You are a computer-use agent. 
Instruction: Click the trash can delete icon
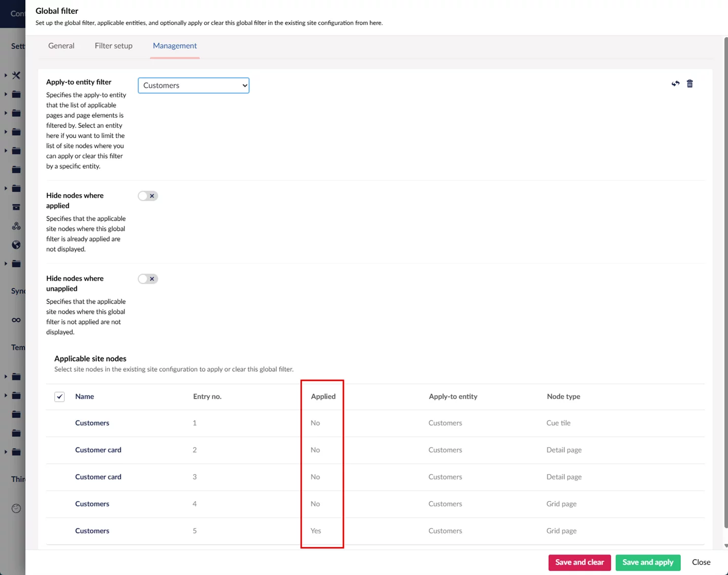(x=689, y=84)
